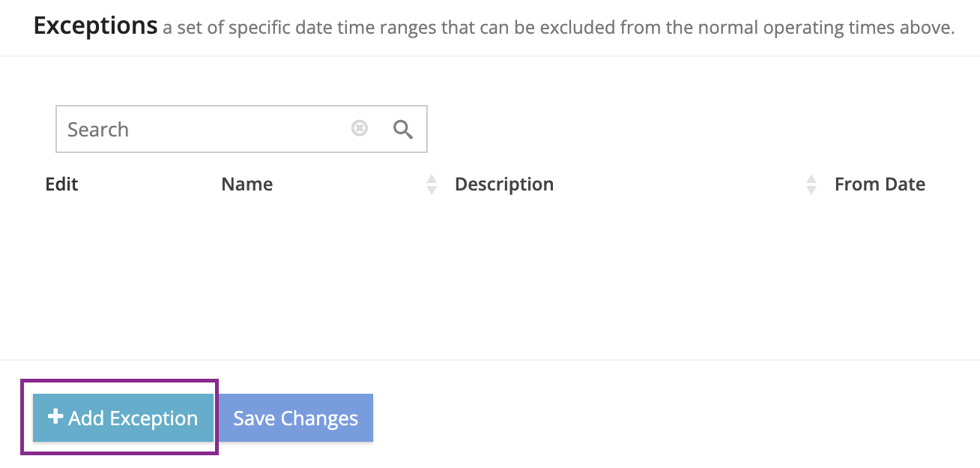Click the ascending arrow beside the Name column
The height and width of the screenshot is (468, 980).
(432, 178)
